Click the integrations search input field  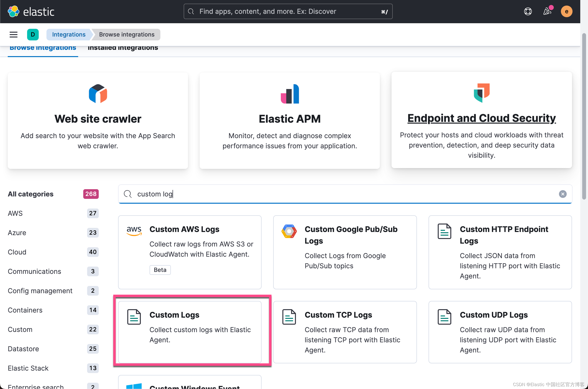coord(345,194)
